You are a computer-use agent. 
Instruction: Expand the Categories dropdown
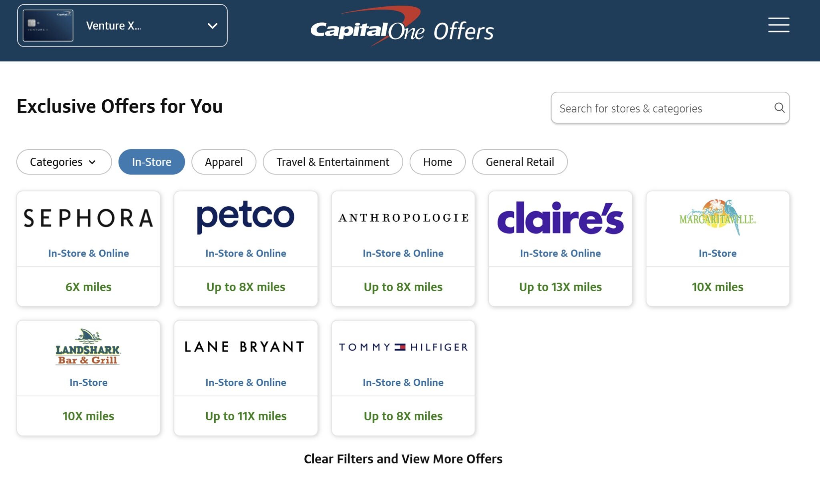64,162
